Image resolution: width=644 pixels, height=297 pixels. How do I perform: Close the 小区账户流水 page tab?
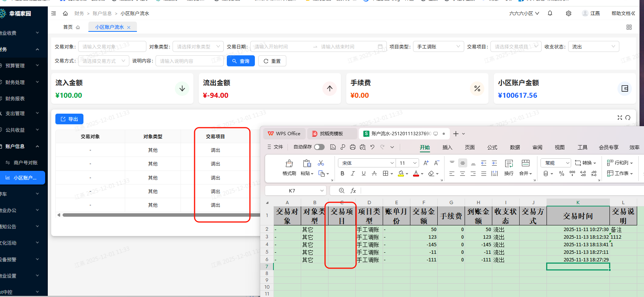point(129,27)
